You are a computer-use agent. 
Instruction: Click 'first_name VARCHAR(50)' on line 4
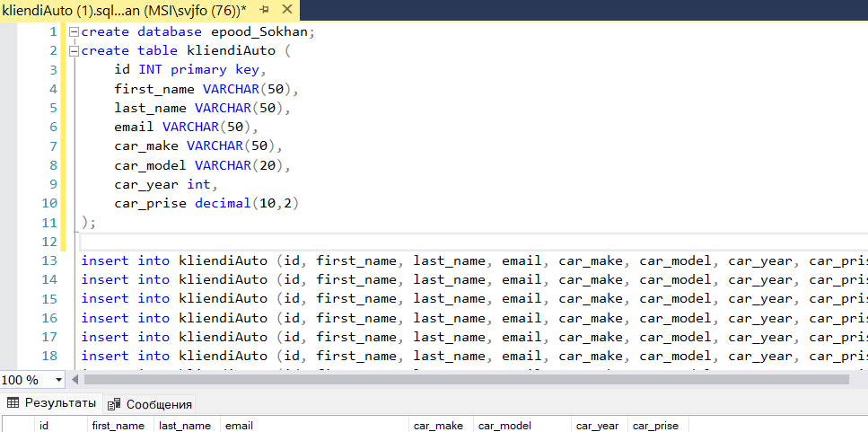(203, 89)
